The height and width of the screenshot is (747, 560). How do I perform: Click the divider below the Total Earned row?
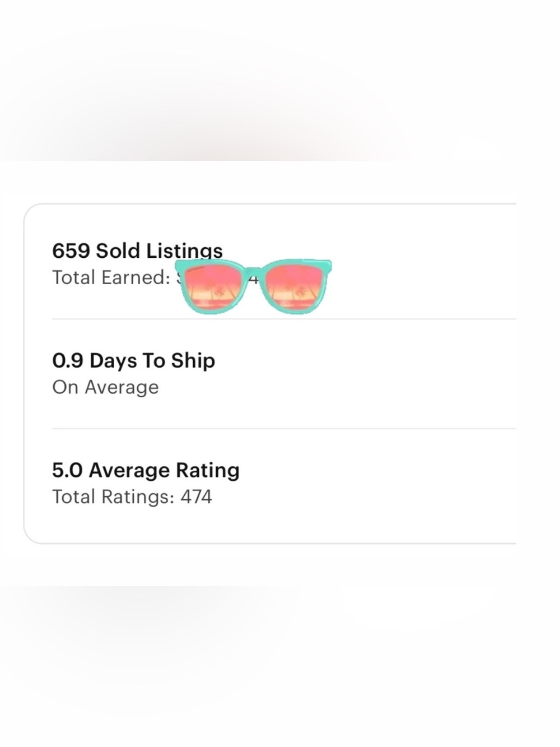(x=284, y=319)
